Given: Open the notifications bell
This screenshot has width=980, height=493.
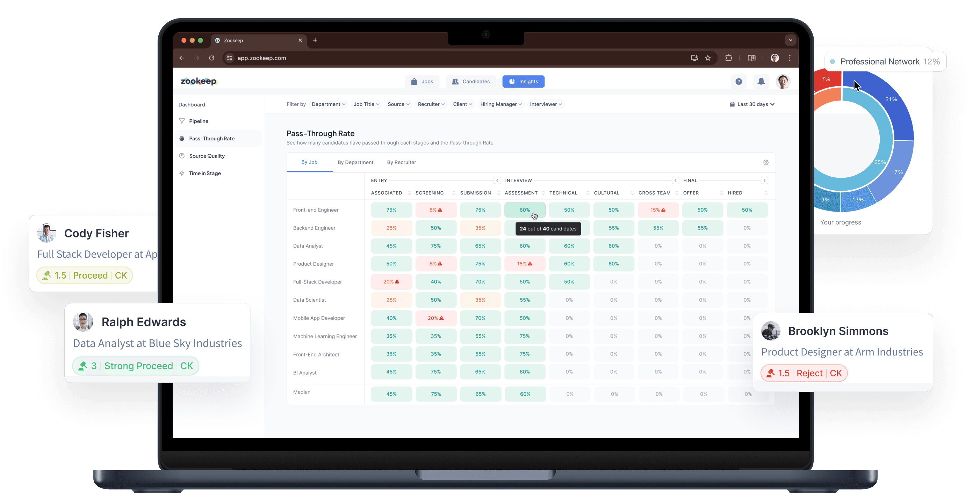Looking at the screenshot, I should click(x=761, y=81).
